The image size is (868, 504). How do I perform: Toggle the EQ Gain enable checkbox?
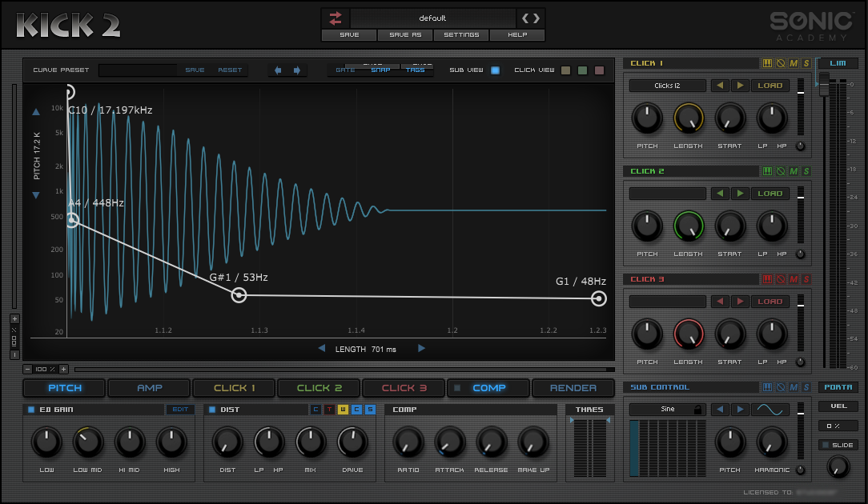point(31,410)
